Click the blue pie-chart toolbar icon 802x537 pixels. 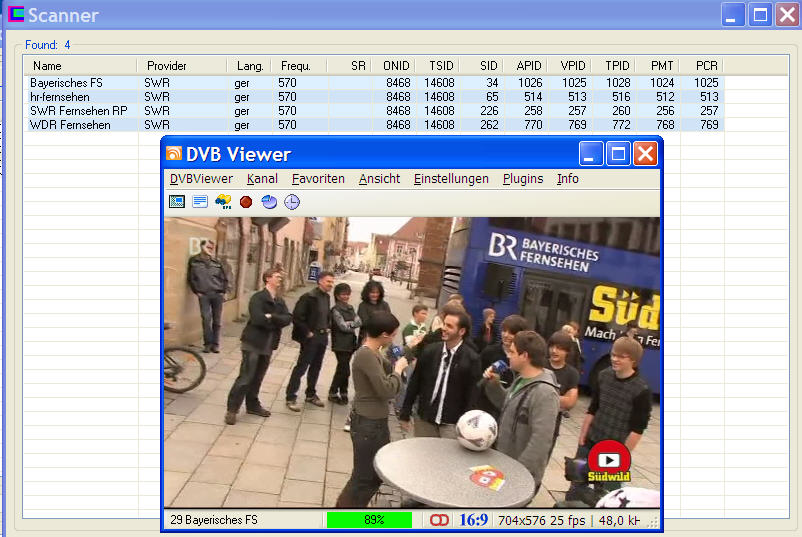[269, 202]
